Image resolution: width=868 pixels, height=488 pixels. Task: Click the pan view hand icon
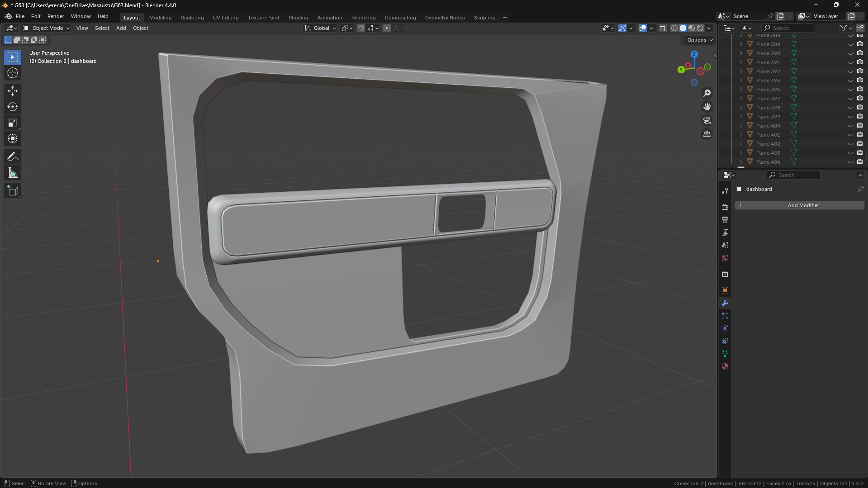click(x=707, y=107)
